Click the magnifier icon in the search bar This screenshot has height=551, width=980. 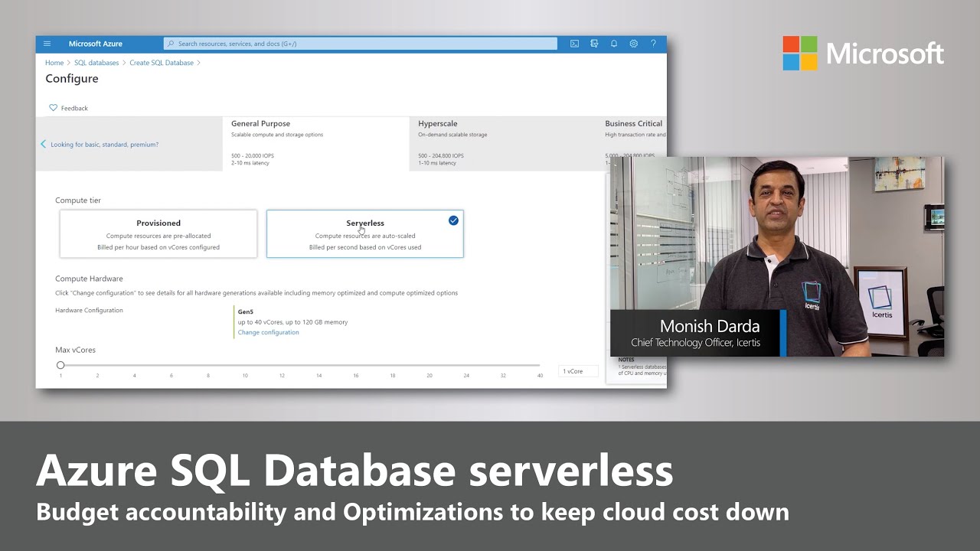pos(171,44)
